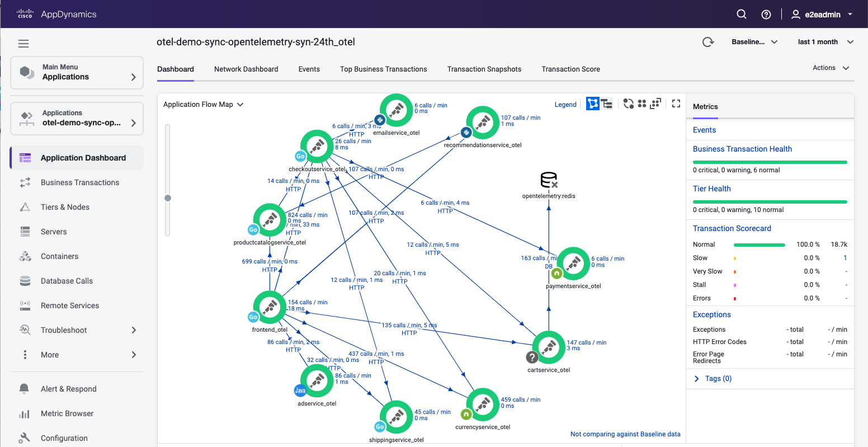
Task: Select the recommendationservice_otel node
Action: pyautogui.click(x=483, y=123)
